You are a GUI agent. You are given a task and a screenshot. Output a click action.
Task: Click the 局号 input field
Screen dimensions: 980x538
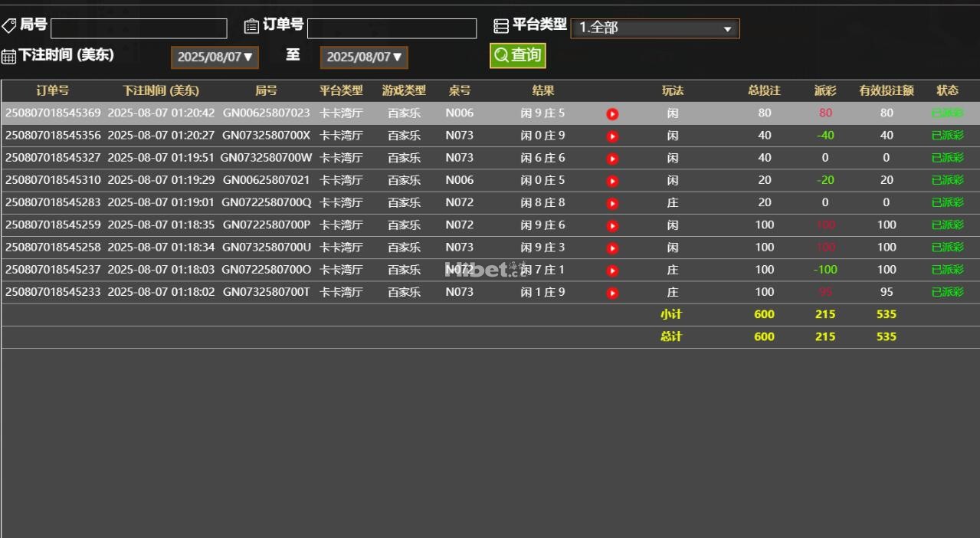click(139, 28)
